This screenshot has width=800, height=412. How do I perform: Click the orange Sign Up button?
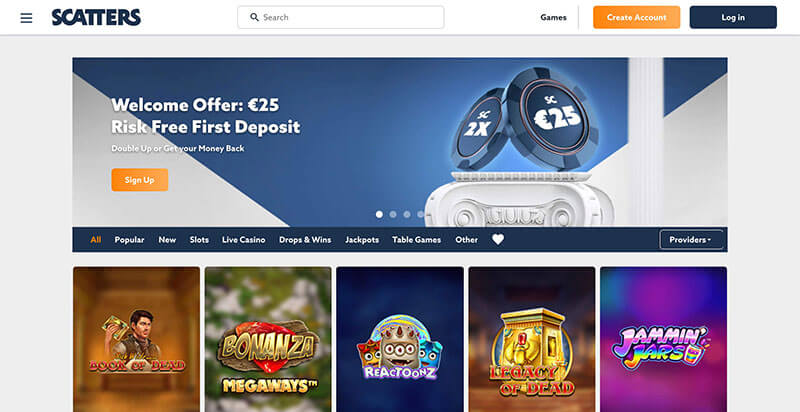(x=140, y=180)
